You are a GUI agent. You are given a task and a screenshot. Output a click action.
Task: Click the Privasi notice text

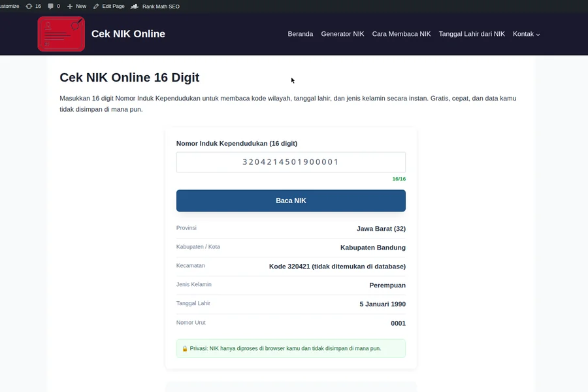point(286,348)
